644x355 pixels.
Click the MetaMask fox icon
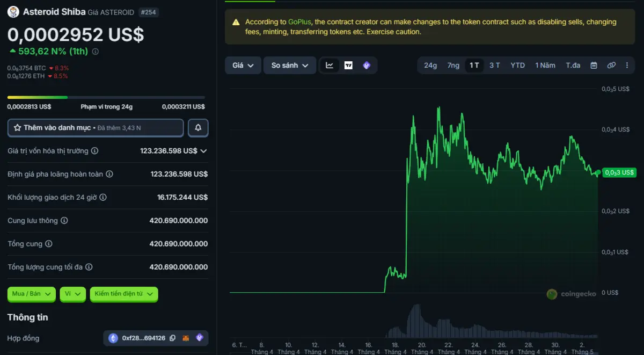coord(186,338)
